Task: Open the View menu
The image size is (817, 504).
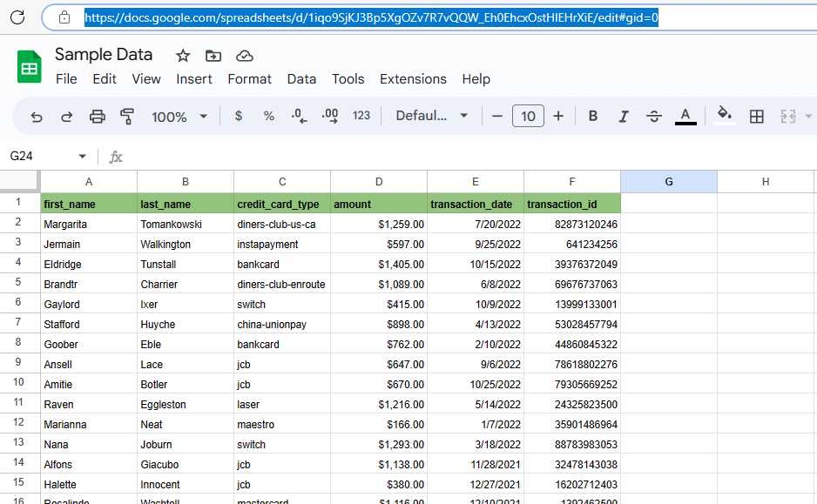Action: click(x=146, y=79)
